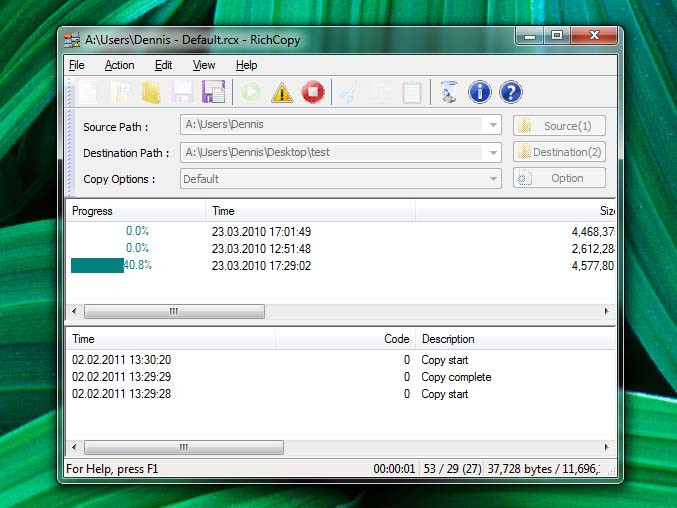
Task: Click the Cut scissors toolbar icon
Action: click(349, 92)
